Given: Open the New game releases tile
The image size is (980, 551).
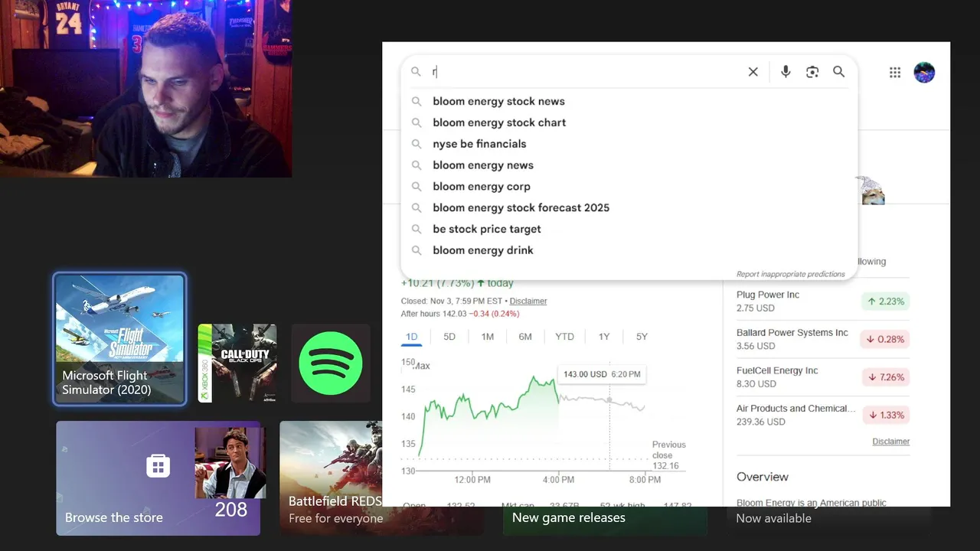Looking at the screenshot, I should (605, 520).
